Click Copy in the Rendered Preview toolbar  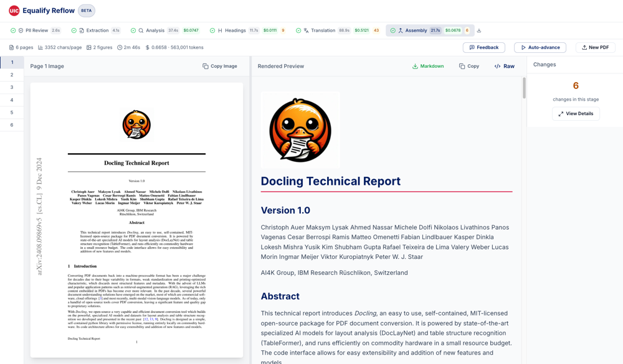469,65
